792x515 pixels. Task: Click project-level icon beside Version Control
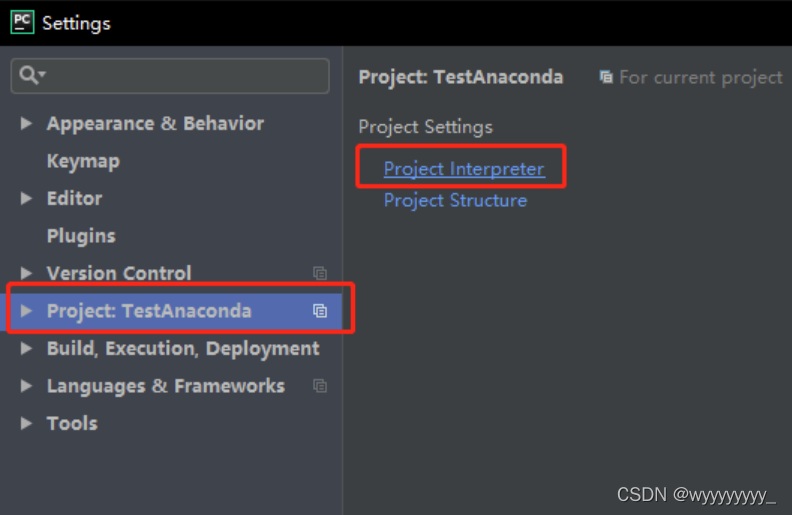tap(320, 273)
